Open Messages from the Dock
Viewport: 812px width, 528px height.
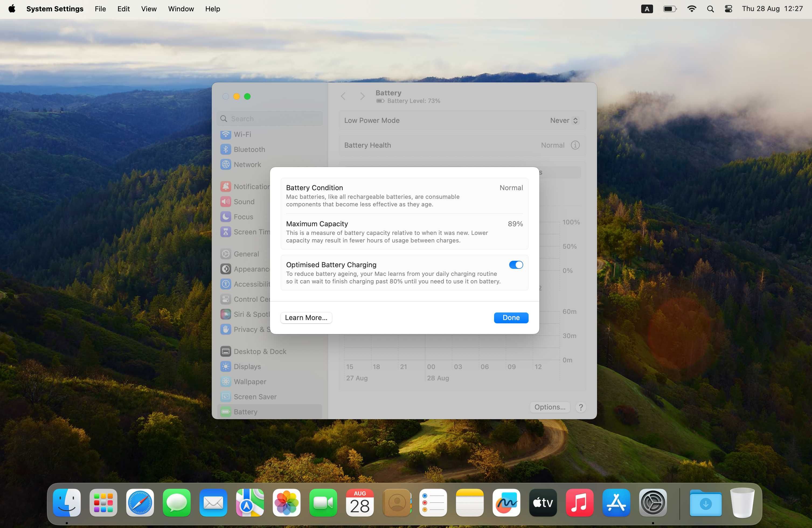point(177,502)
